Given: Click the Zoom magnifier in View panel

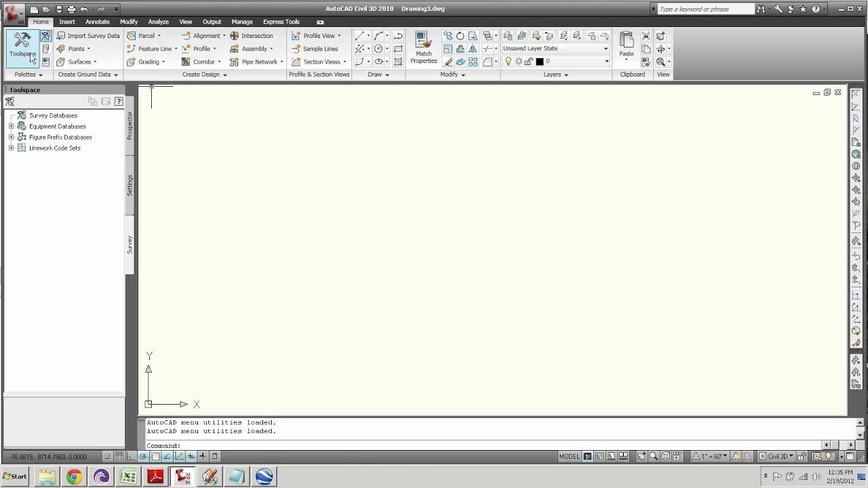Looking at the screenshot, I should pyautogui.click(x=660, y=62).
